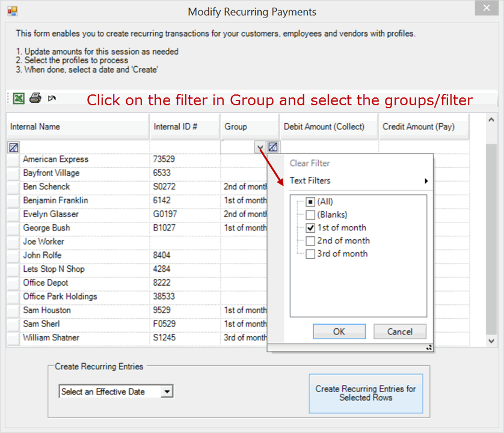504x433 pixels.
Task: Toggle the (All) checkbox
Action: click(x=310, y=202)
